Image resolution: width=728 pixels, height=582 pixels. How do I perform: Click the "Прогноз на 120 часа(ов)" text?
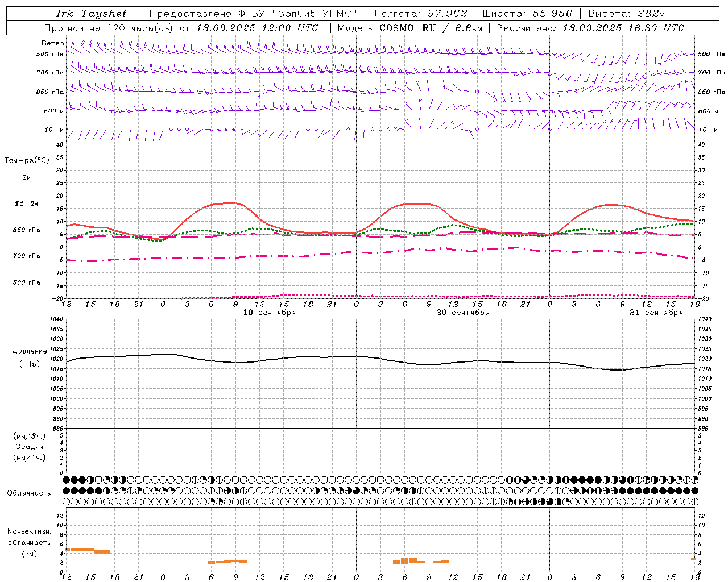110,28
